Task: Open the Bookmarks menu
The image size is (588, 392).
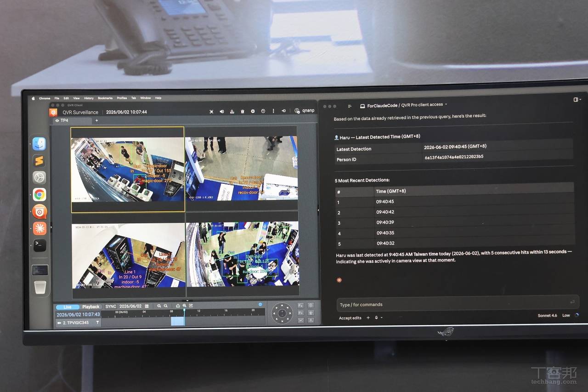Action: (105, 98)
